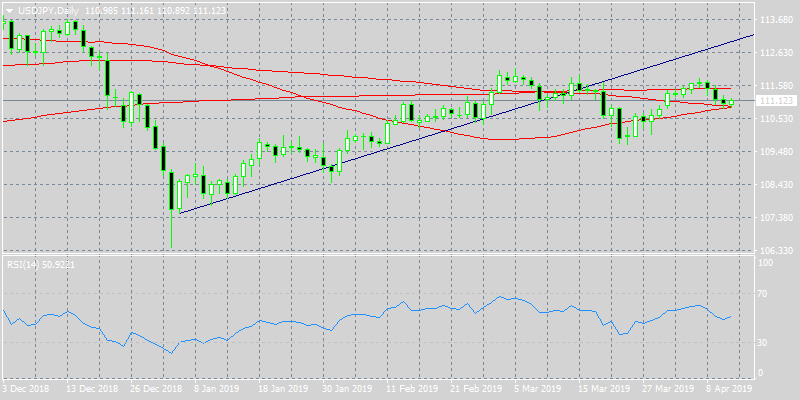Select the USDJPY,Daily chart title

46,11
